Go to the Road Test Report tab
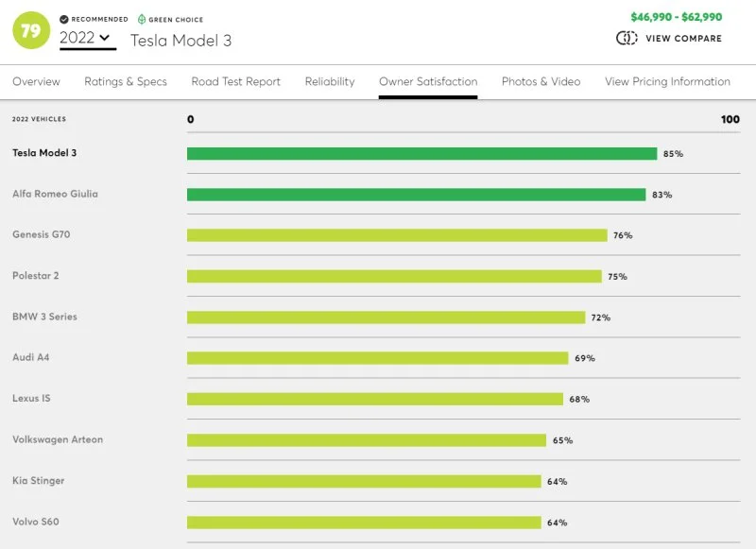 [x=235, y=82]
